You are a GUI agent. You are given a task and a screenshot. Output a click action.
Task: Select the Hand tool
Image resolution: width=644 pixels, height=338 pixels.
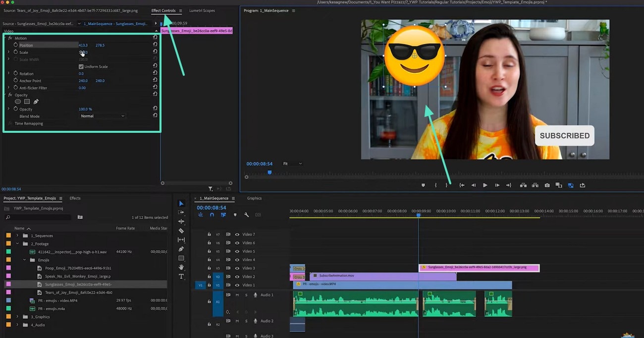pyautogui.click(x=181, y=268)
